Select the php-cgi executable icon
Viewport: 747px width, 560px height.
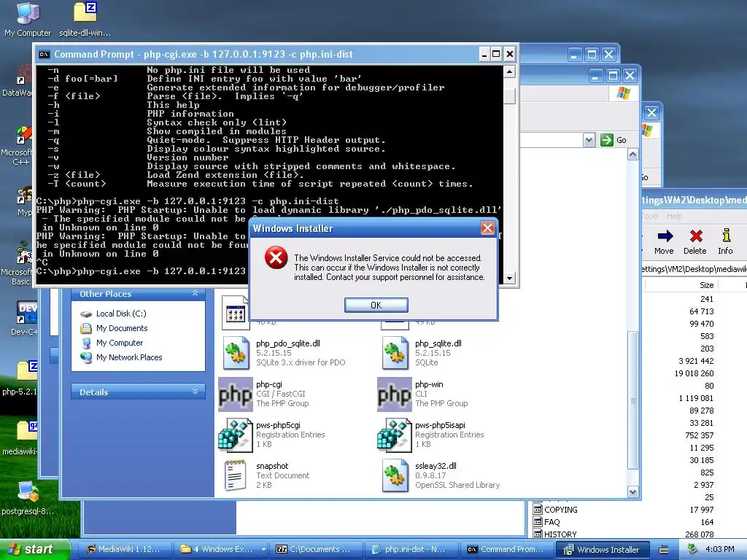[236, 394]
